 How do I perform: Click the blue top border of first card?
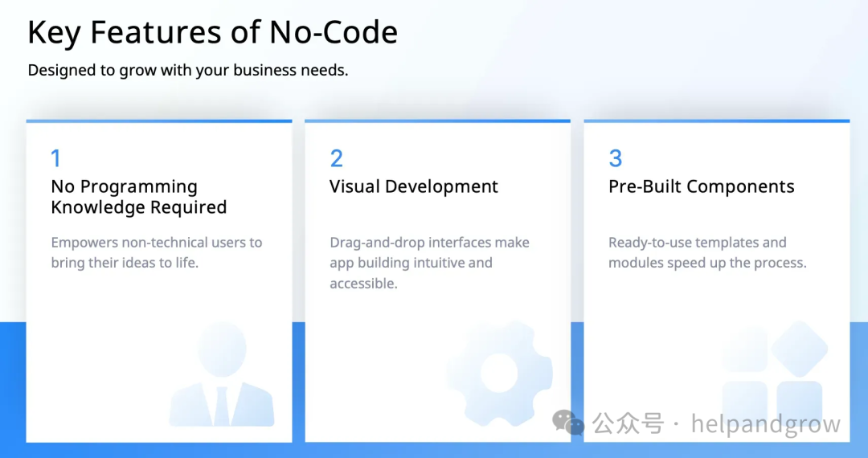tap(159, 121)
